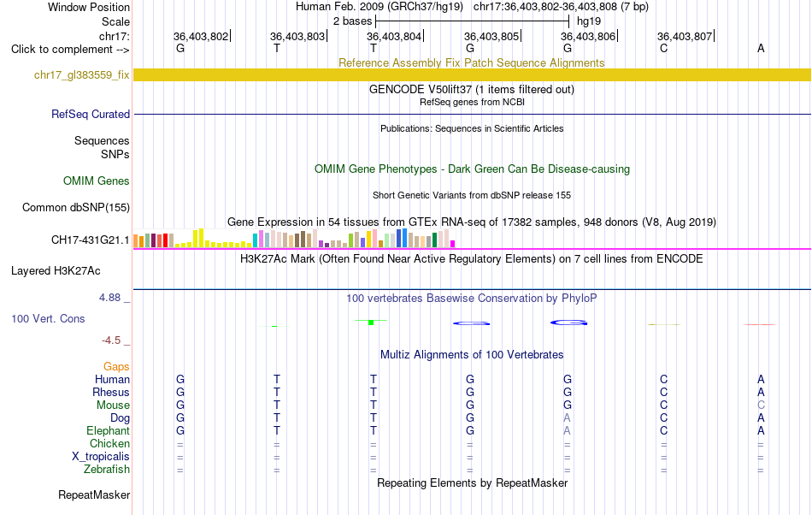Click the tallest blue G in PhyloP conservation track
Image resolution: width=812 pixels, height=515 pixels.
568,323
